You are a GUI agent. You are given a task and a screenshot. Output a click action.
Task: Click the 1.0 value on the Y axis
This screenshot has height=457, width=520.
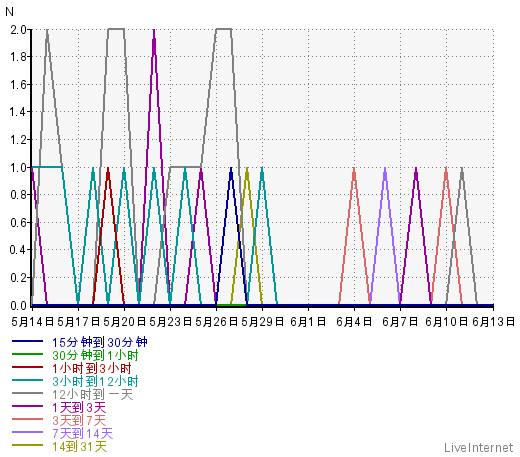point(19,168)
